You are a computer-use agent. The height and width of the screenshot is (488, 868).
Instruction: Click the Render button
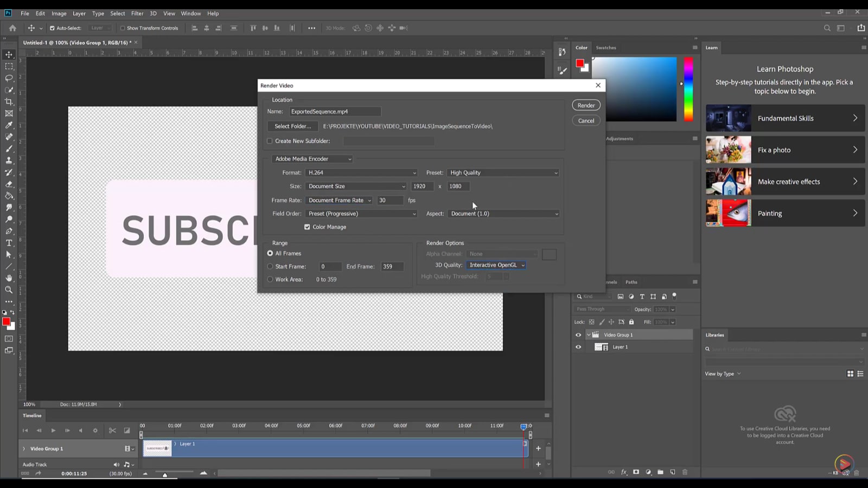(586, 105)
